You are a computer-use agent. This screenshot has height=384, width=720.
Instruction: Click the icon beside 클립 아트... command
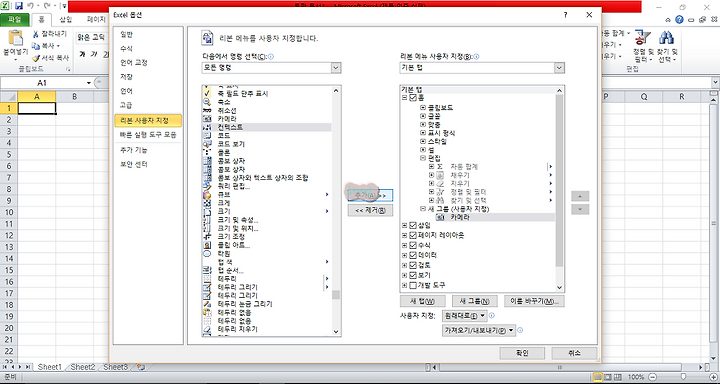pos(207,245)
